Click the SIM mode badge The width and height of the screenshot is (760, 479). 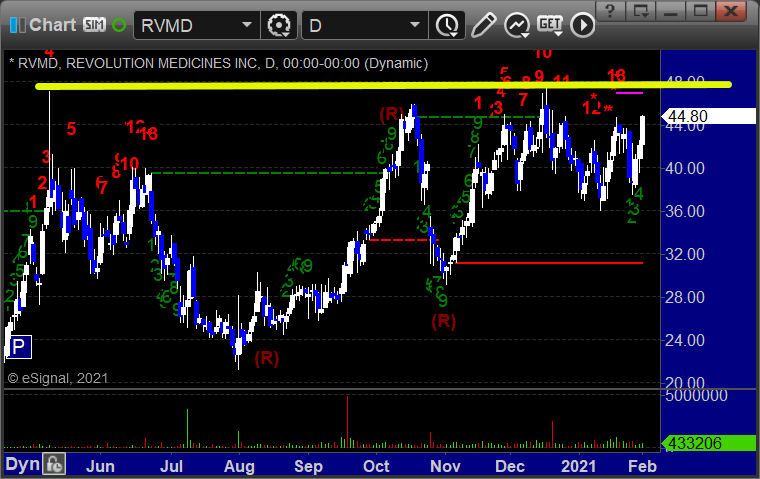point(94,24)
